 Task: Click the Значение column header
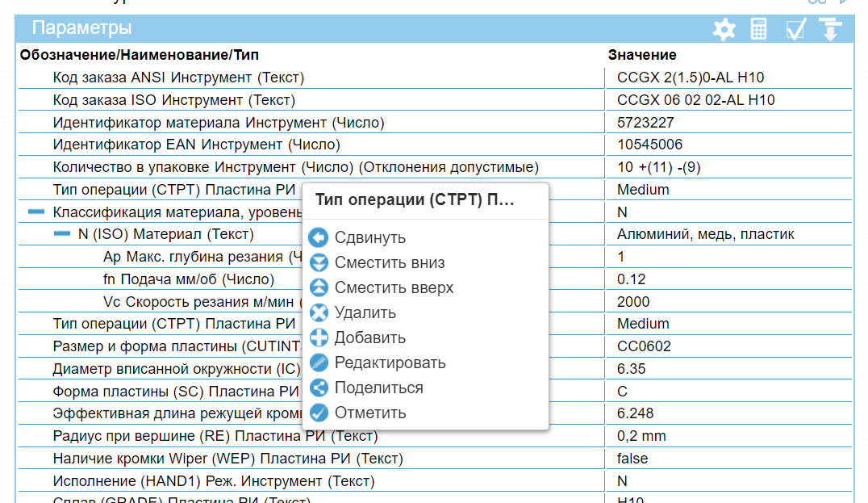point(641,55)
